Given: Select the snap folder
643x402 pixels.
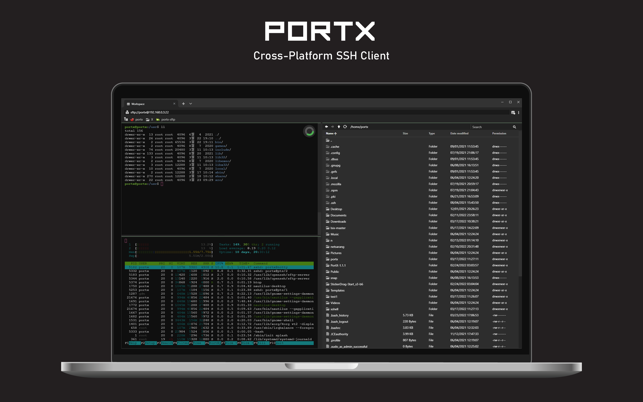Looking at the screenshot, I should (421, 278).
